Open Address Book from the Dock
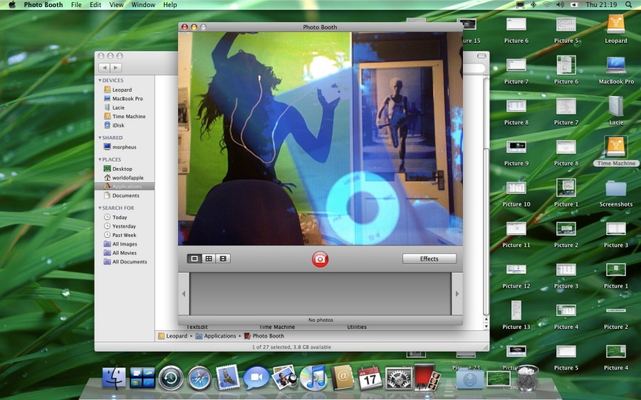This screenshot has height=400, width=641. pyautogui.click(x=342, y=377)
